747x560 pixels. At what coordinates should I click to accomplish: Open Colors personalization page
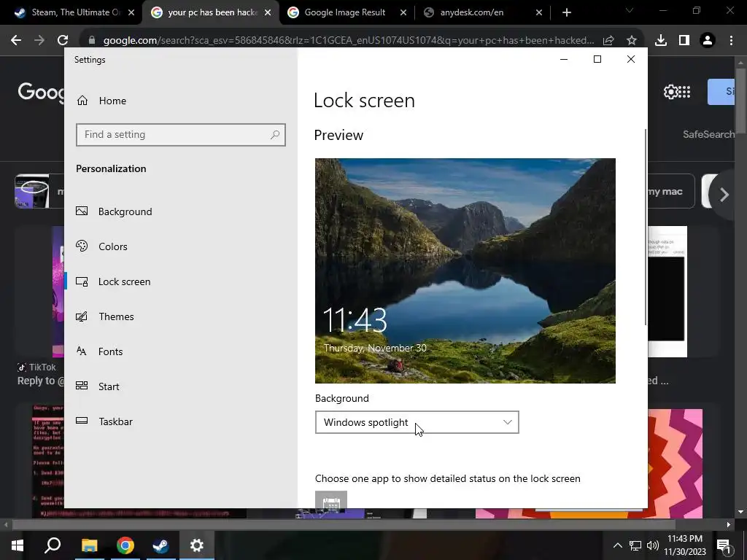click(x=102, y=246)
